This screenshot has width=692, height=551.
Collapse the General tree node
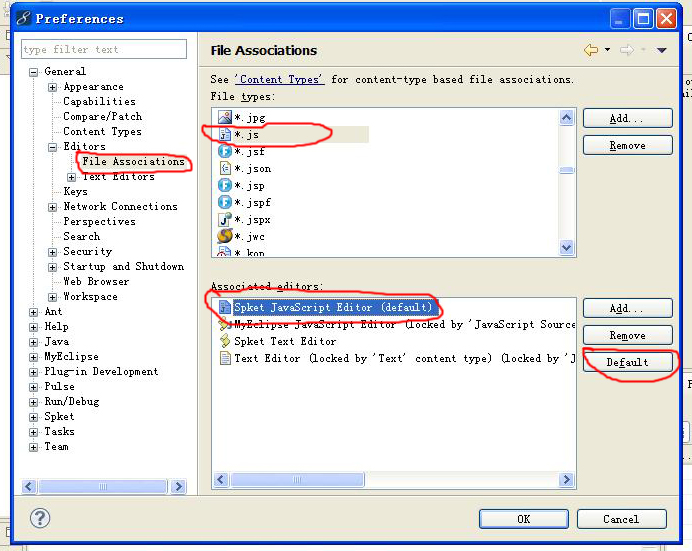pos(34,72)
